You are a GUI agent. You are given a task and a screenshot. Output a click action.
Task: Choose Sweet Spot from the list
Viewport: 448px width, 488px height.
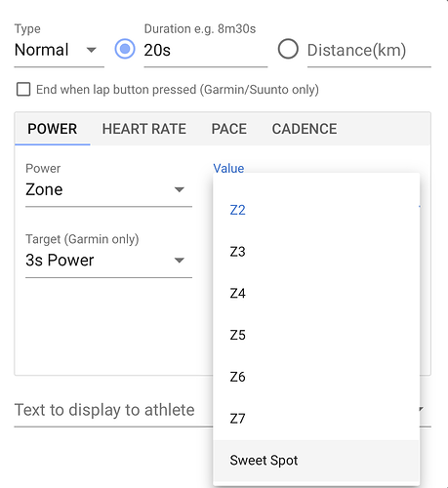tap(316, 461)
